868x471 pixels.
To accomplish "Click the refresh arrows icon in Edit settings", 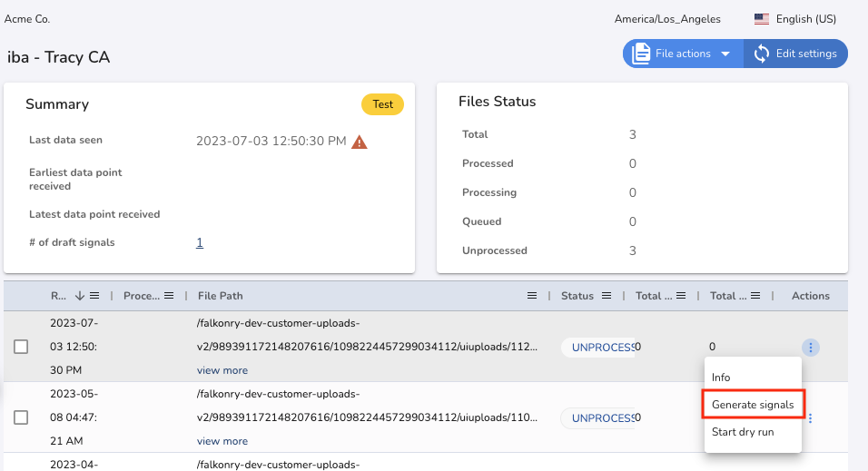I will tap(761, 54).
